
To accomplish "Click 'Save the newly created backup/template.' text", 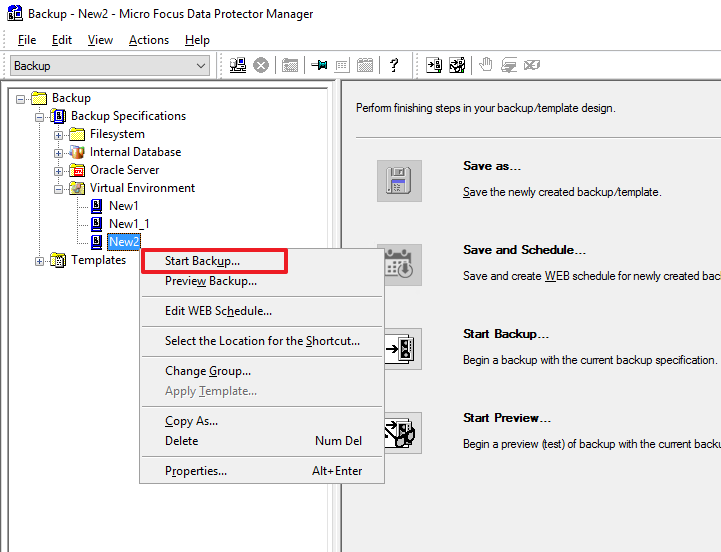I will point(562,192).
